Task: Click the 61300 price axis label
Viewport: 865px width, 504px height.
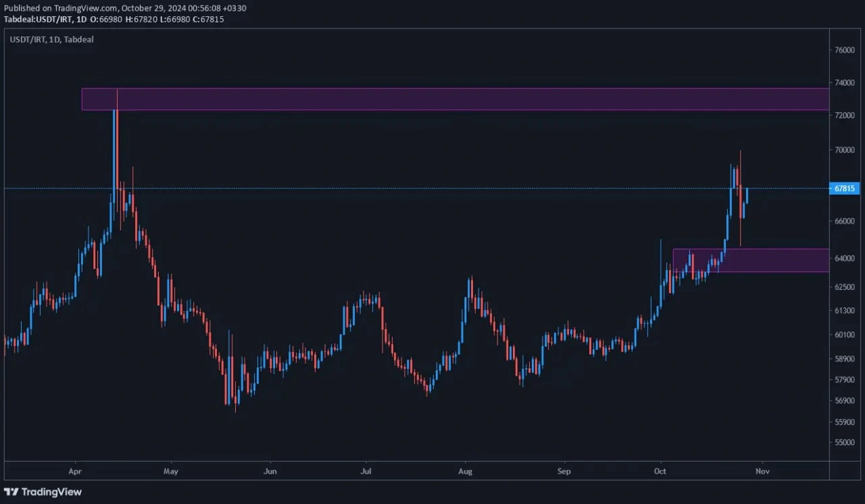Action: [845, 311]
